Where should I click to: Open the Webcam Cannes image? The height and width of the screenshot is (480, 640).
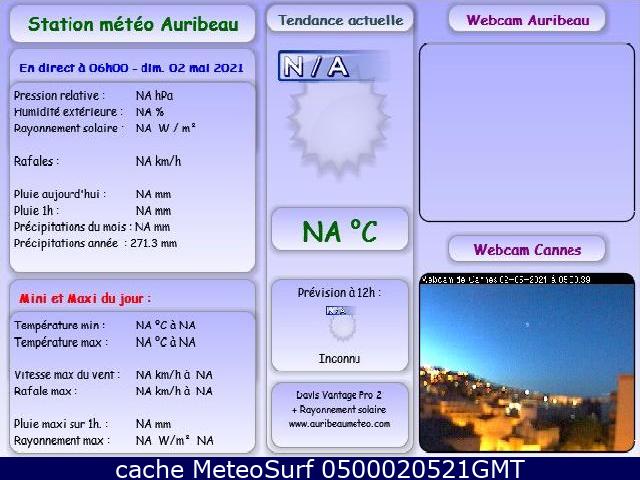pyautogui.click(x=526, y=362)
